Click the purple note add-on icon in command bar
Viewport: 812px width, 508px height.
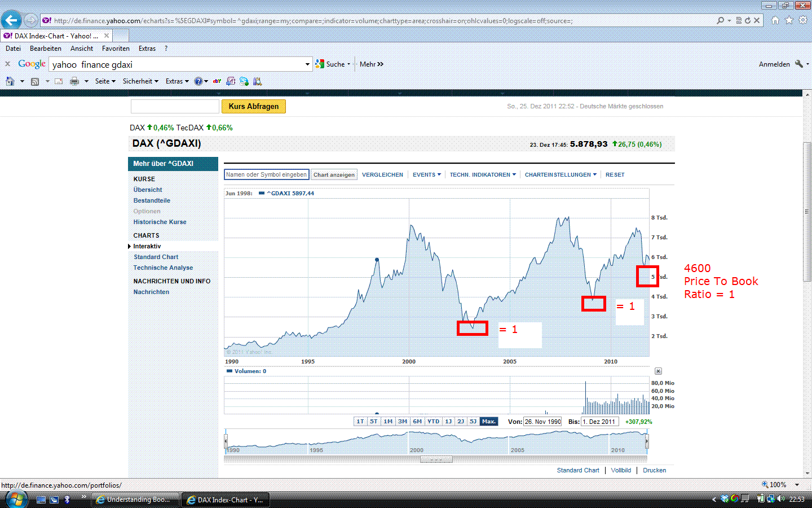click(231, 81)
